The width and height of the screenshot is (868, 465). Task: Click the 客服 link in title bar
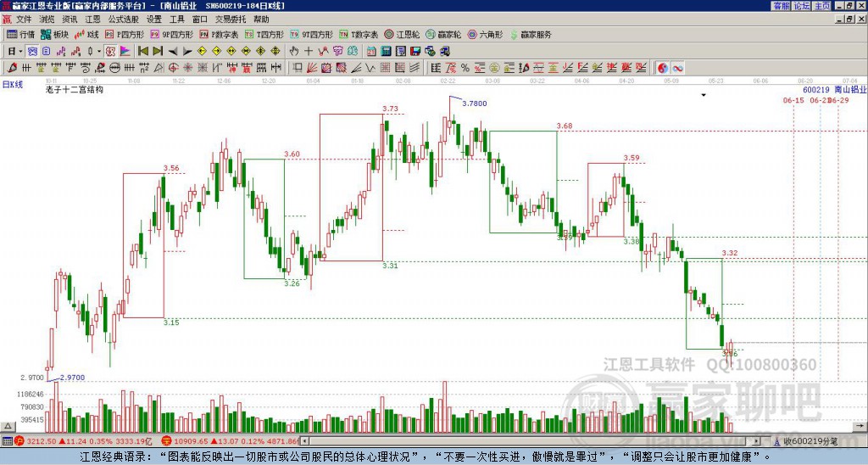[x=781, y=6]
